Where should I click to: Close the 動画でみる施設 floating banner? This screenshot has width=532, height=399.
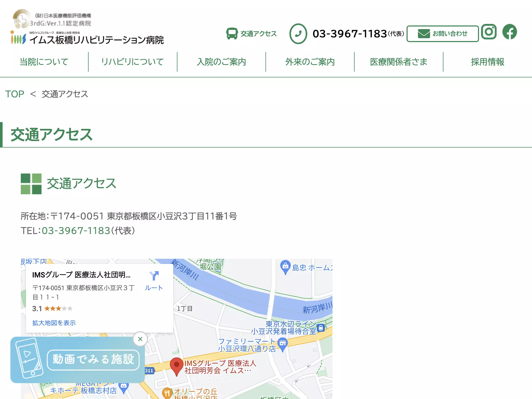coord(140,339)
